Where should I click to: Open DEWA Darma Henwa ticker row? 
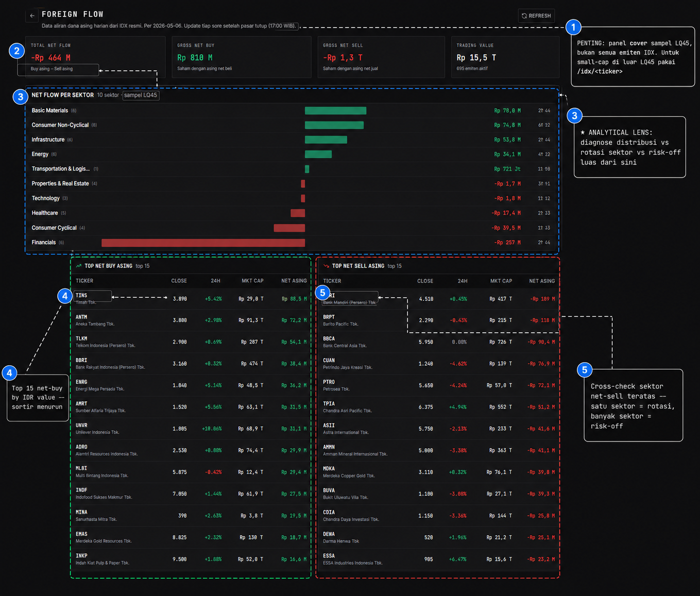tap(438, 537)
